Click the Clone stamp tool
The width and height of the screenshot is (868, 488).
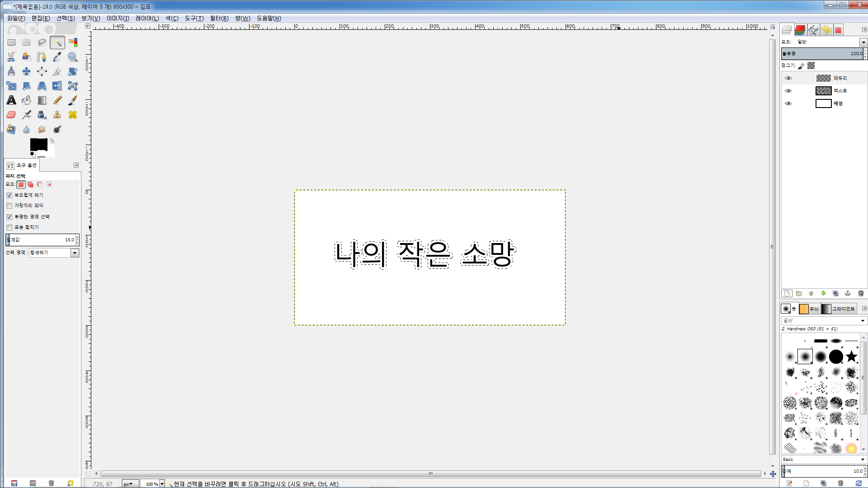point(57,115)
